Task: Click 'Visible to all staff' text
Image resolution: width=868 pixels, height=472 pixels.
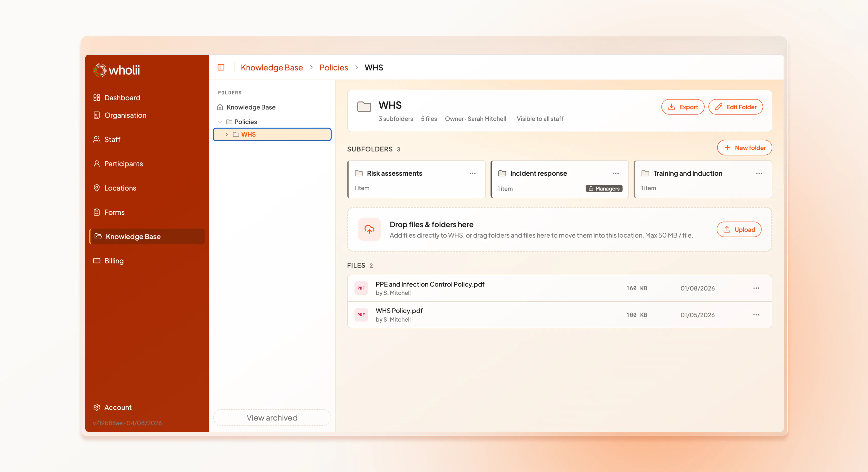Action: click(540, 119)
